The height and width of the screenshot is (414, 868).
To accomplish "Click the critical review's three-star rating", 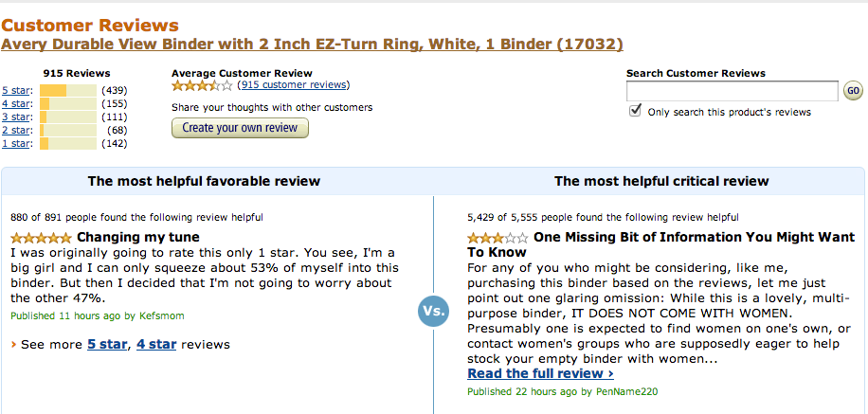I will 497,238.
